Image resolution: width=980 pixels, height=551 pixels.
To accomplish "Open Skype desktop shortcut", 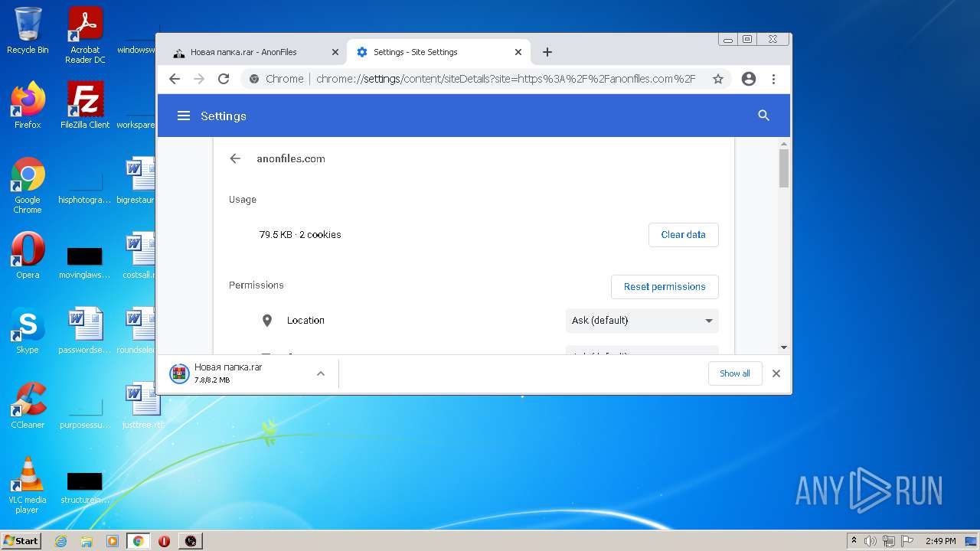I will click(28, 331).
